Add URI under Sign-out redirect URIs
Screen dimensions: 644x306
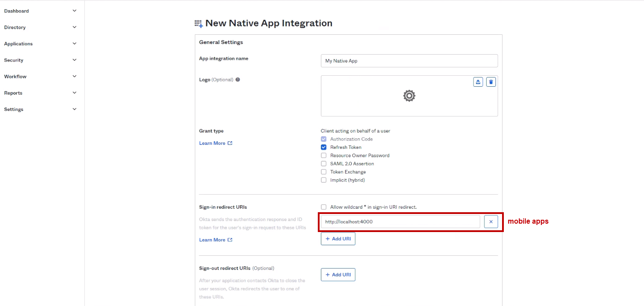[338, 275]
